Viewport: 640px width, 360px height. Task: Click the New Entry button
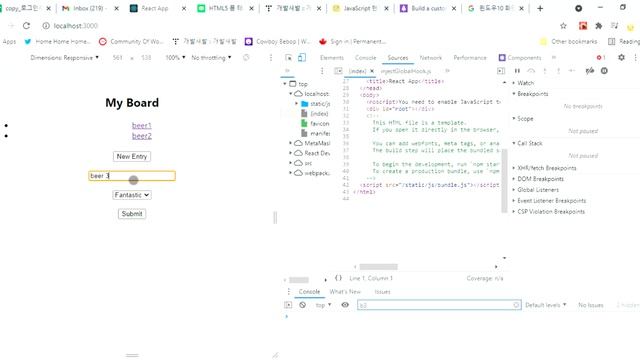click(132, 156)
